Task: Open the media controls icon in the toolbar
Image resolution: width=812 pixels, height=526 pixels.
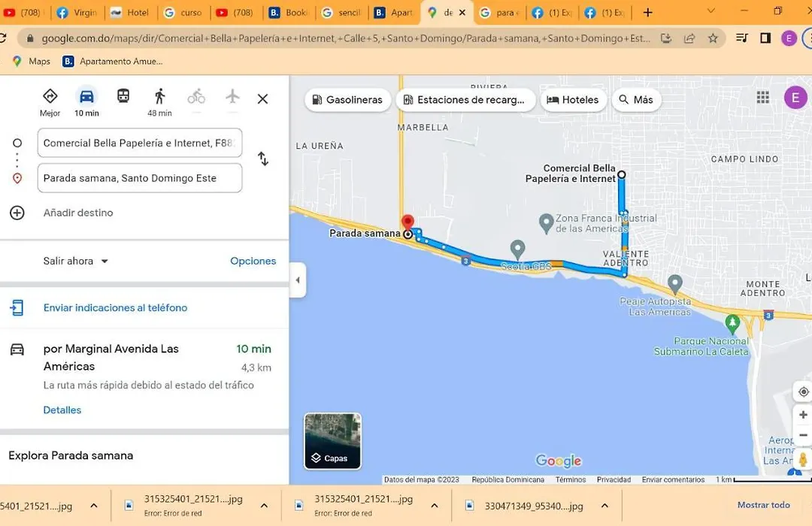Action: pos(741,38)
